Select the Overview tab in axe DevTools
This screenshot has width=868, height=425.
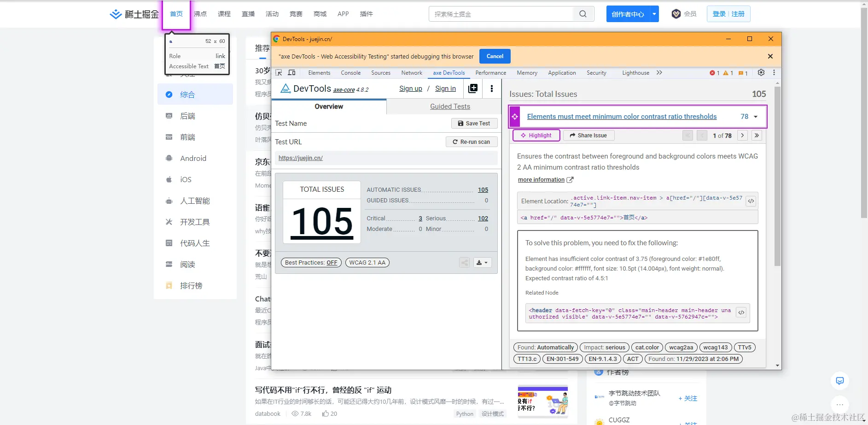[329, 106]
